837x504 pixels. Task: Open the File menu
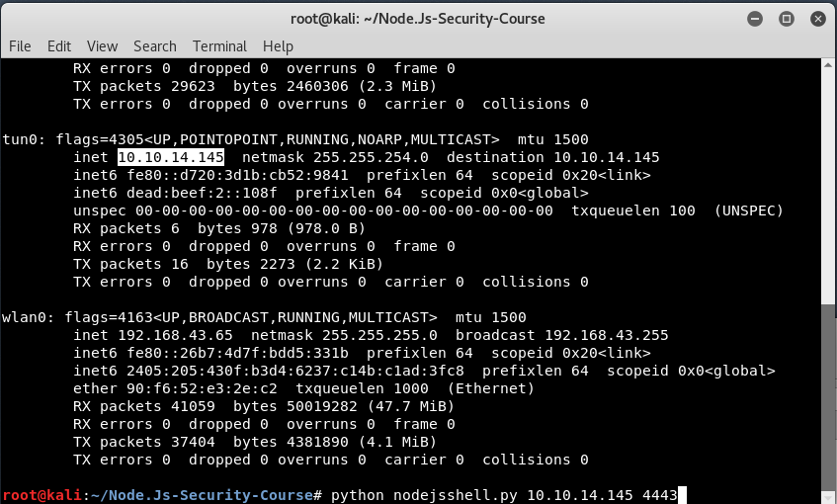click(20, 46)
